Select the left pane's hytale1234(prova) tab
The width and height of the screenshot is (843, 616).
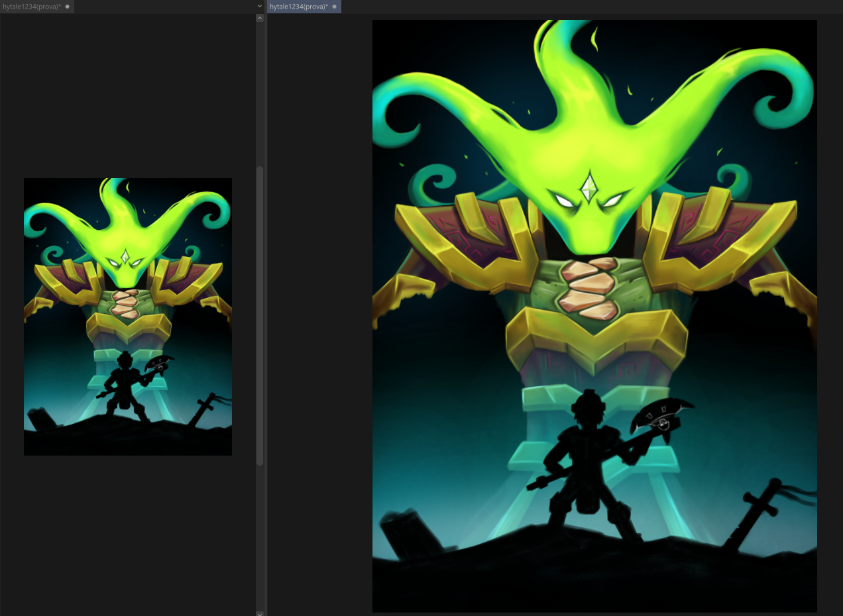coord(36,7)
